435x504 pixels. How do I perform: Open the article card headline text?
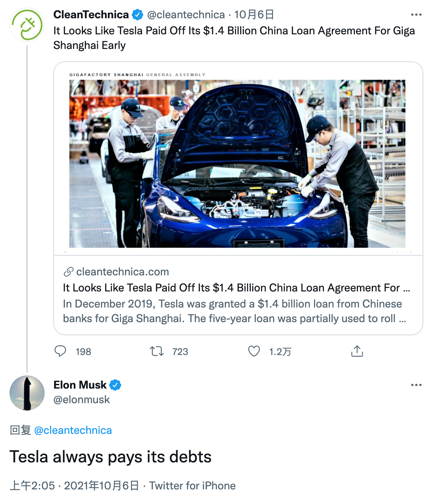pos(237,288)
